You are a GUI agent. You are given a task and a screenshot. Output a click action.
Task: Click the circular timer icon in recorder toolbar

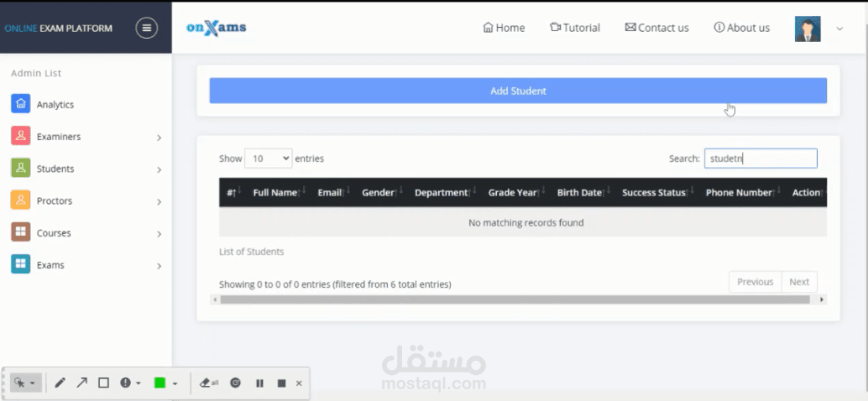[236, 383]
